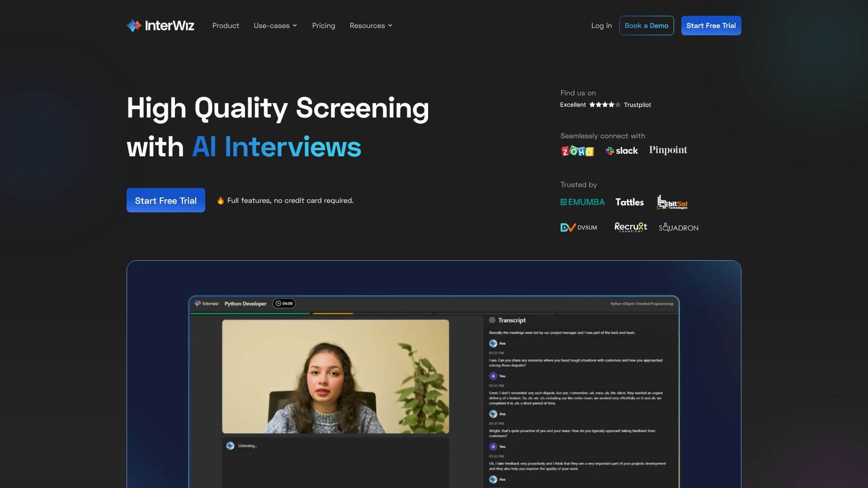Screen dimensions: 868x488
Task: Click the bitSol Technologies logo
Action: [x=672, y=202]
